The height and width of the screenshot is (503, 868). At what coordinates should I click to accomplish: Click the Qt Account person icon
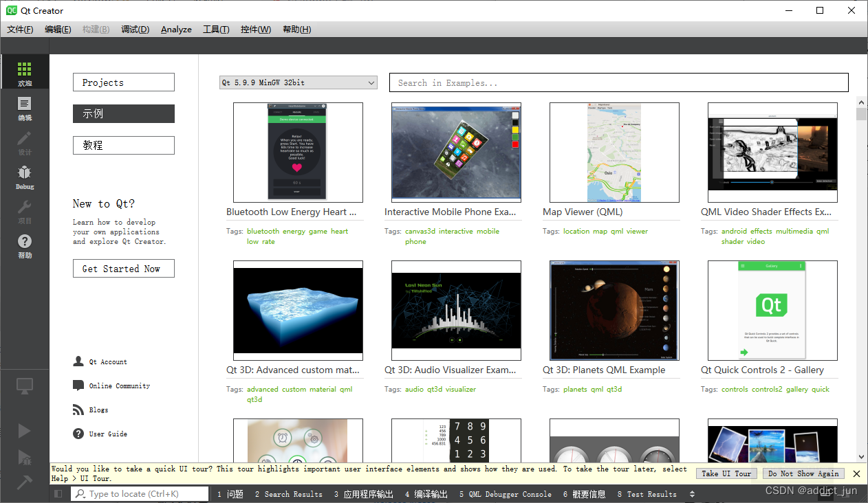coord(78,361)
